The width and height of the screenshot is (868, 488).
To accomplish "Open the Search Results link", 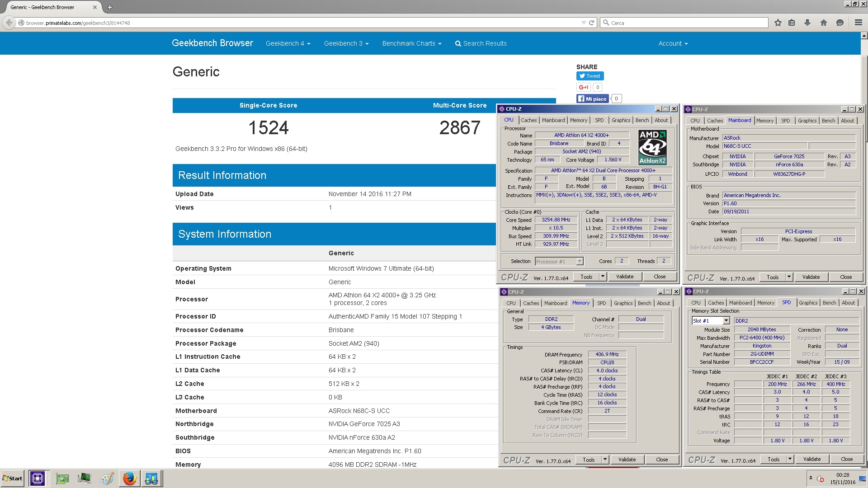I will (x=481, y=43).
